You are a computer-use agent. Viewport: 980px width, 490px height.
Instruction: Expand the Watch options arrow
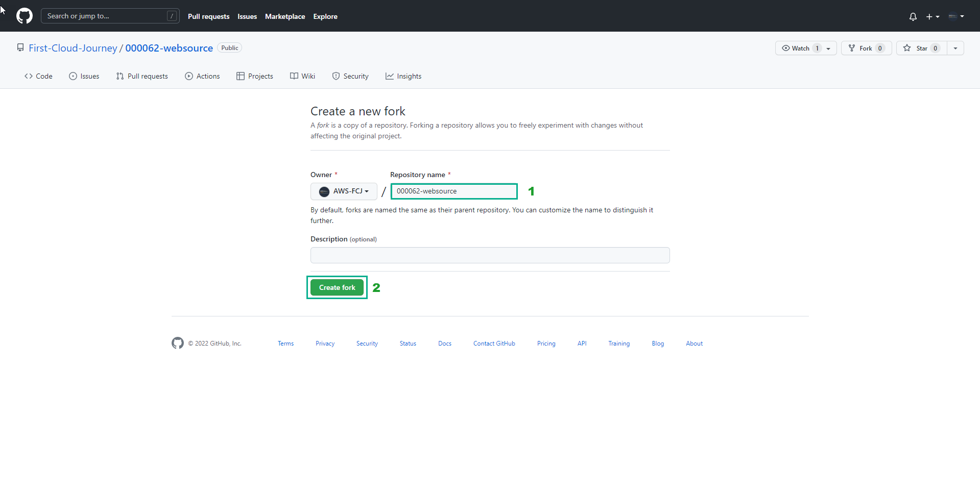pos(828,48)
